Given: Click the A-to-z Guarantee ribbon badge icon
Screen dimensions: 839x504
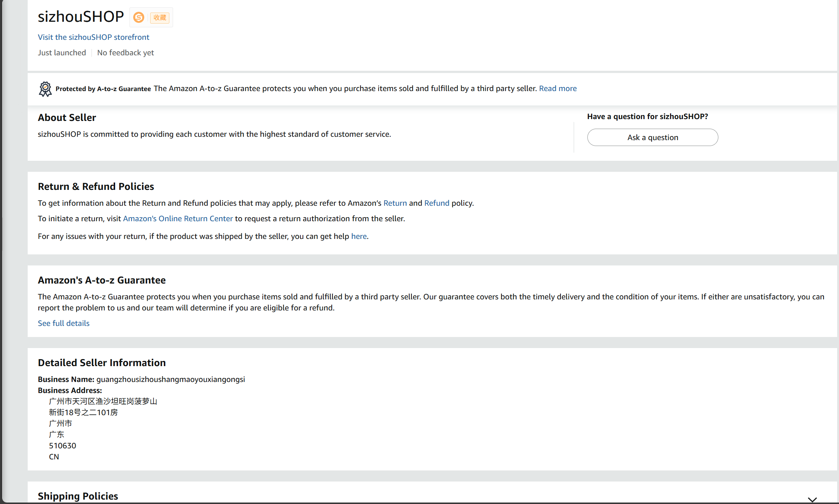Looking at the screenshot, I should [45, 89].
